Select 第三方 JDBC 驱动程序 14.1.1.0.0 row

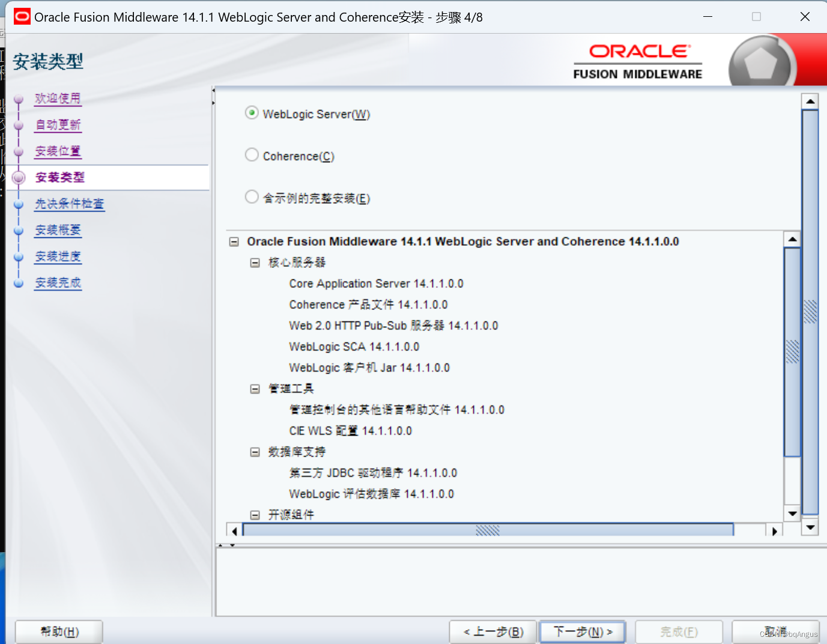pyautogui.click(x=373, y=473)
